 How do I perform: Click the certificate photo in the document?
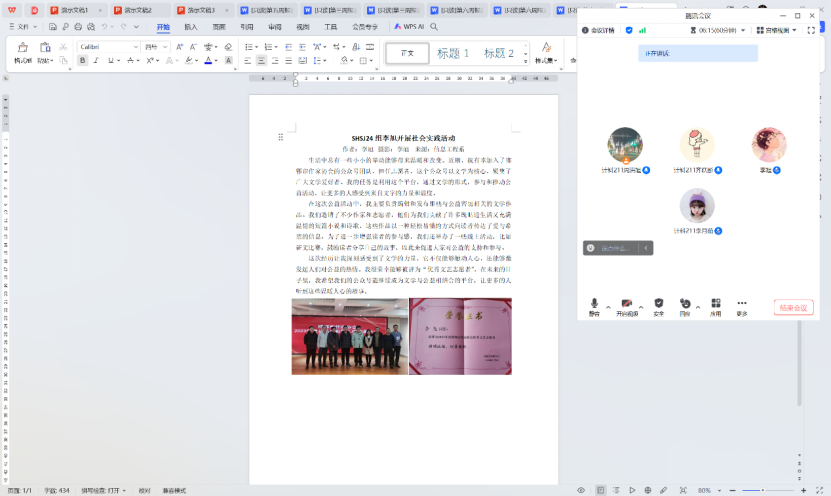pyautogui.click(x=460, y=336)
